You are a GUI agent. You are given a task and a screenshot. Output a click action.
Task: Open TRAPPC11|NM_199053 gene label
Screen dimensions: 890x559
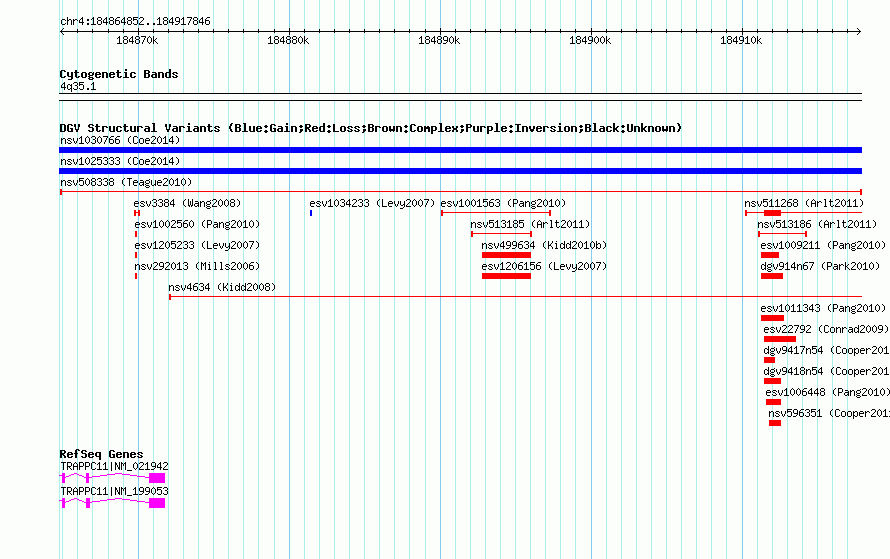114,491
